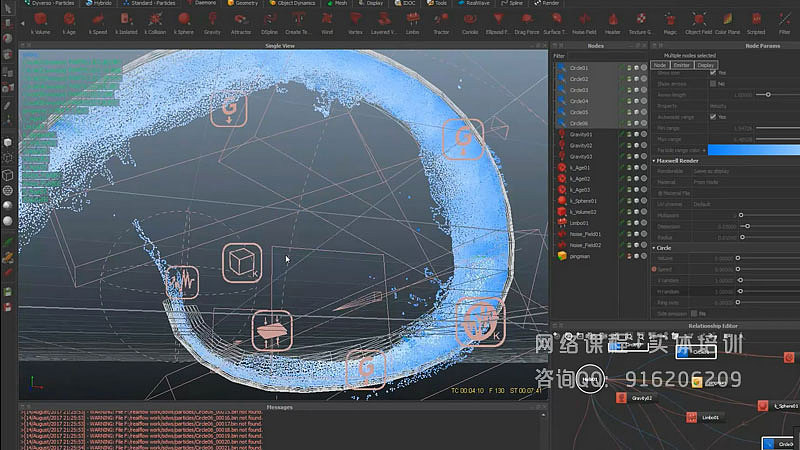Add an Object Field daemon
800x450 pixels.
click(x=698, y=23)
